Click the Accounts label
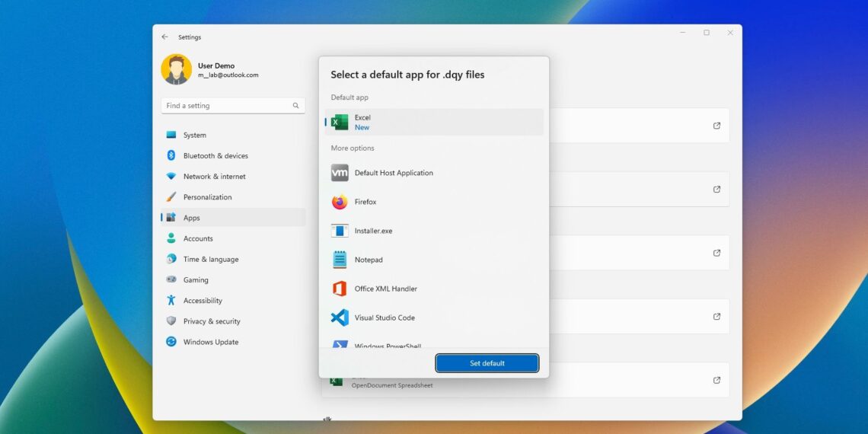 click(198, 238)
